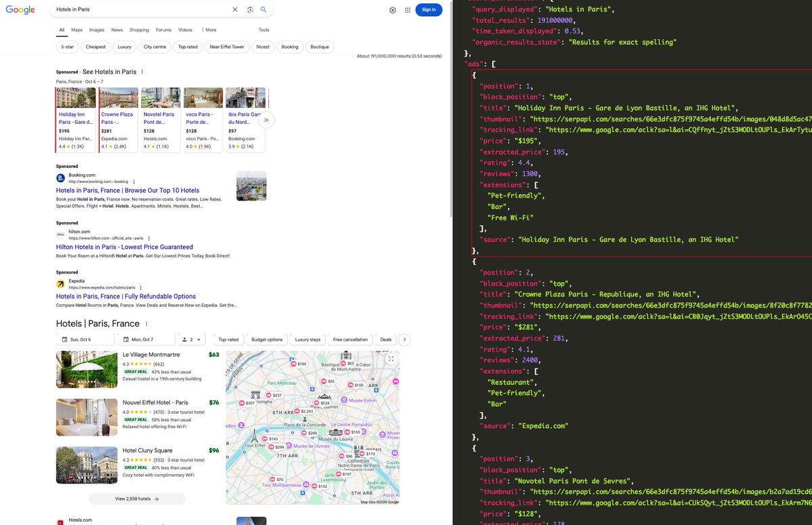Image resolution: width=812 pixels, height=525 pixels.
Task: Open the Google apps grid icon
Action: pos(407,10)
